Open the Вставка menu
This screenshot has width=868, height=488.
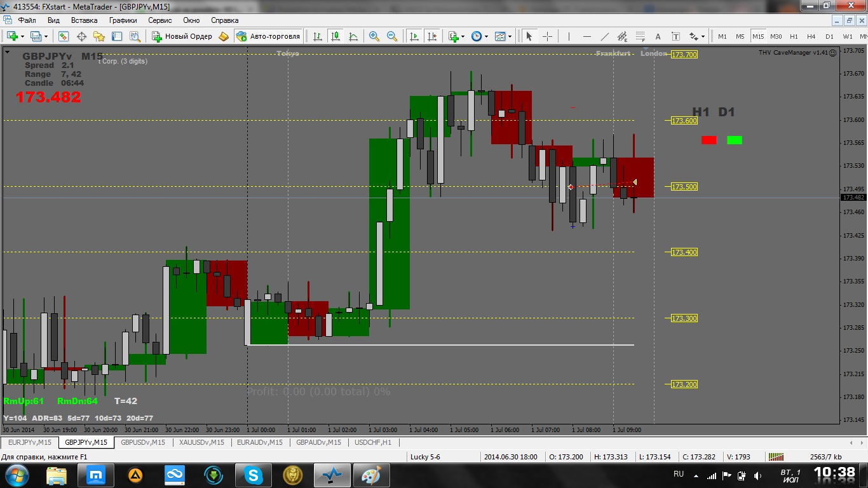84,20
